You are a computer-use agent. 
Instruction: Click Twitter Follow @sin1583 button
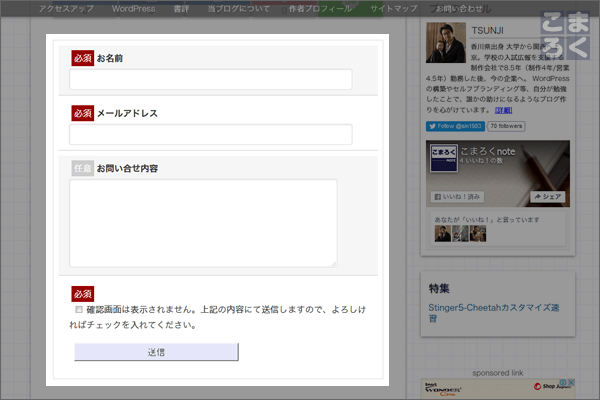point(455,126)
